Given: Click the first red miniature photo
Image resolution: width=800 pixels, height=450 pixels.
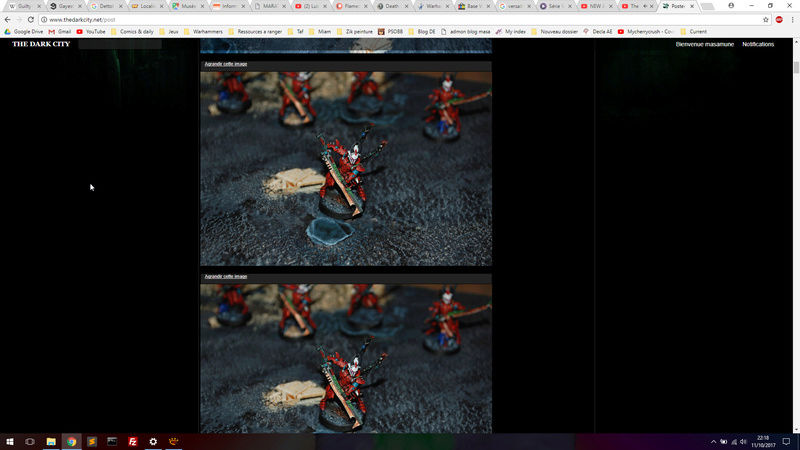Looking at the screenshot, I should pyautogui.click(x=346, y=168).
